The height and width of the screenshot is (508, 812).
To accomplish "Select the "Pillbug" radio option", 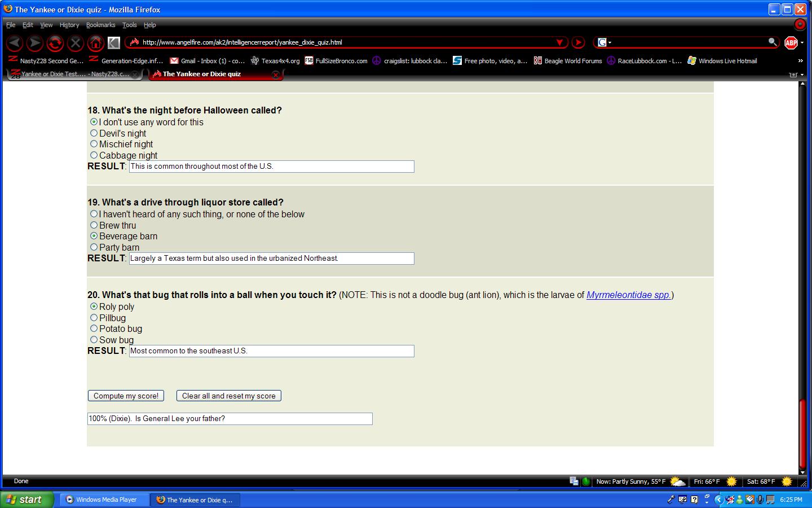I will point(94,318).
